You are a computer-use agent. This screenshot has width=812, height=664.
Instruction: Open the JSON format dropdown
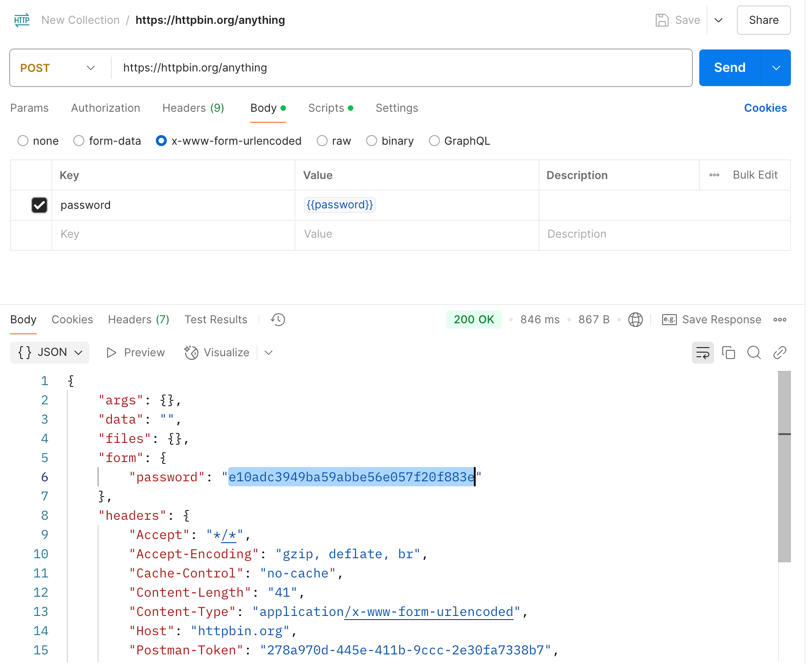[50, 353]
